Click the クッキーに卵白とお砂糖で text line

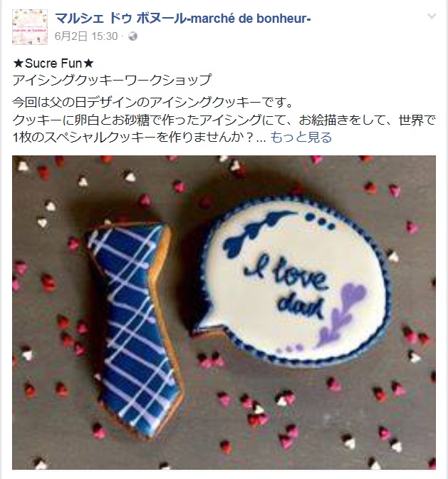click(224, 120)
